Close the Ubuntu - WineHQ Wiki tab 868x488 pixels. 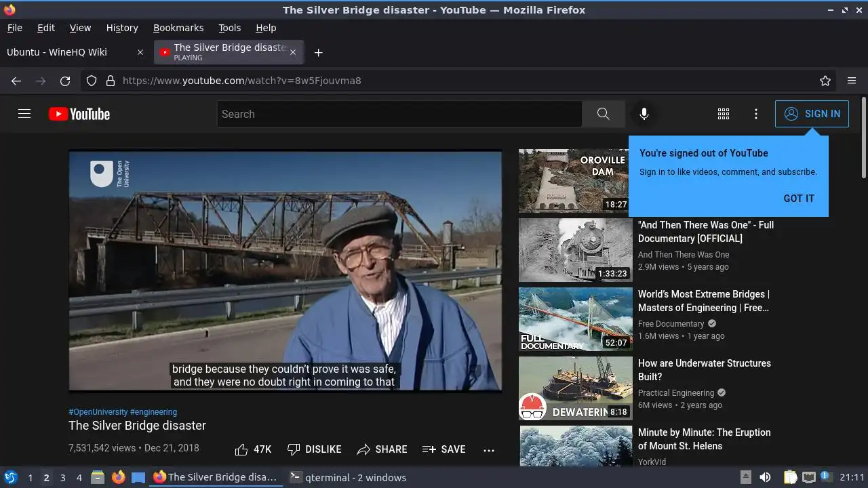pos(140,52)
